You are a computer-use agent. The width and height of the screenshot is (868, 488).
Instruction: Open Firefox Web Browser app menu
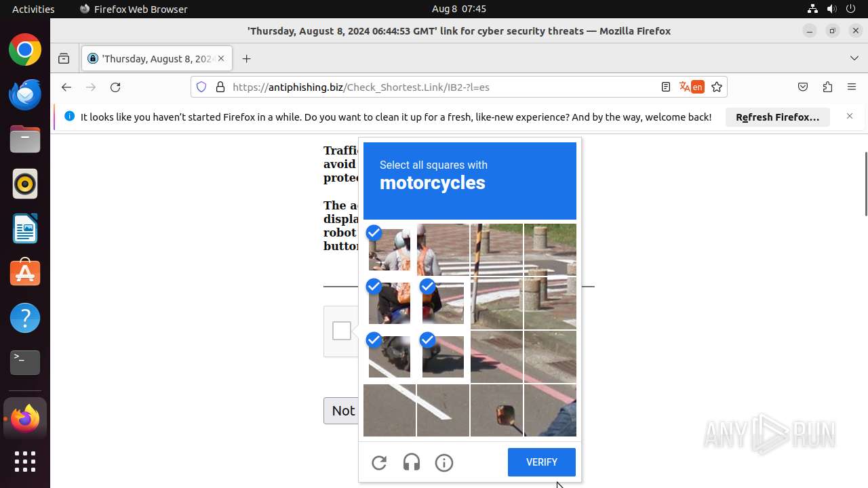134,9
